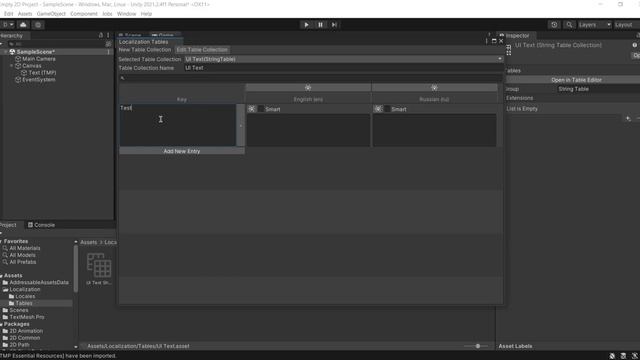Click the version control icon beside the cloud button
Viewport: 640px width, 360px height.
click(38, 25)
